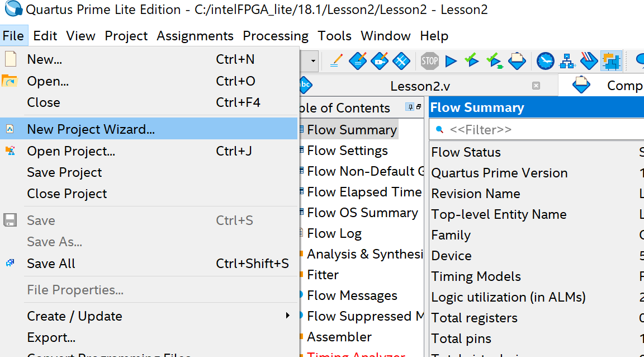Click the Quartus Prime logo in title bar
Image resolution: width=644 pixels, height=357 pixels.
click(x=13, y=9)
